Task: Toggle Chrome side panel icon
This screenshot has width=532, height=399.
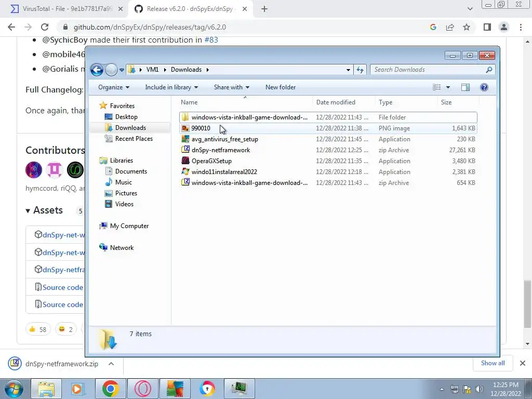Action: pyautogui.click(x=487, y=27)
